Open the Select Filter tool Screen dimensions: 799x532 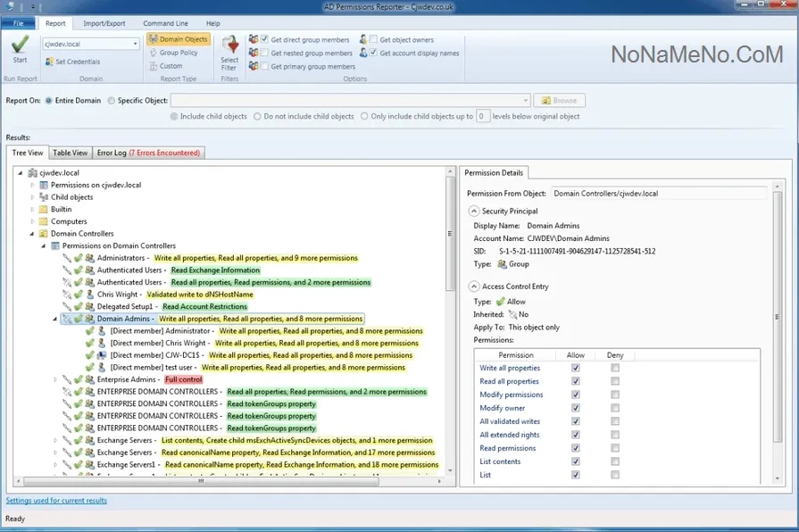[229, 52]
